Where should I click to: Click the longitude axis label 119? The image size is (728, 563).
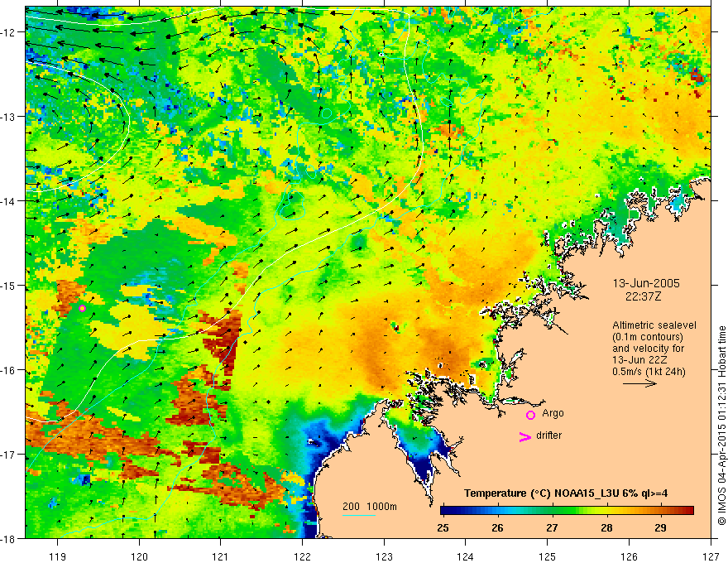(58, 556)
